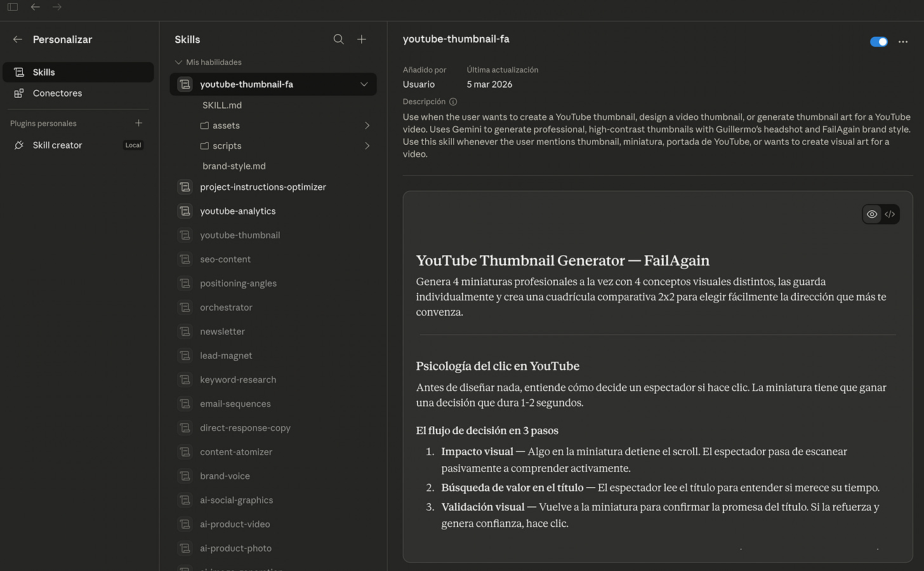Click icon beside youtube-thumbnail skill
The height and width of the screenshot is (571, 924).
point(185,236)
